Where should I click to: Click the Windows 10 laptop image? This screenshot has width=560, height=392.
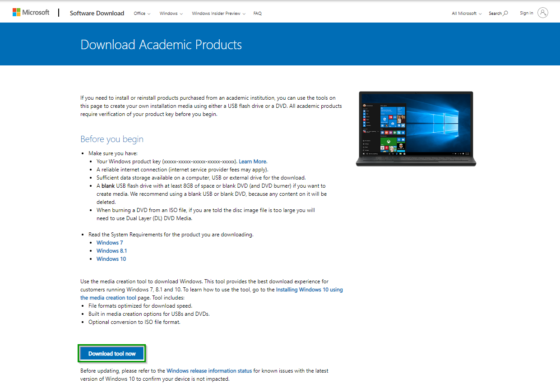pyautogui.click(x=416, y=129)
